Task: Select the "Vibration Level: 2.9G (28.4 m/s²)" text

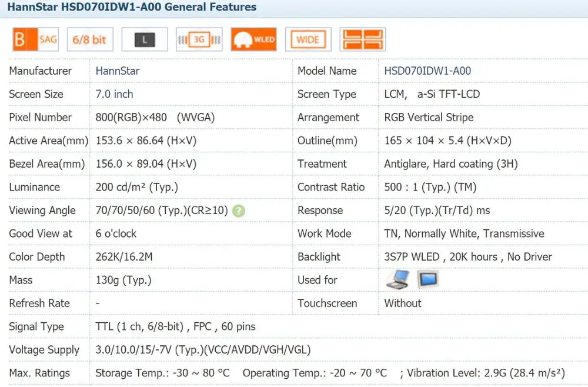Action: point(486,373)
